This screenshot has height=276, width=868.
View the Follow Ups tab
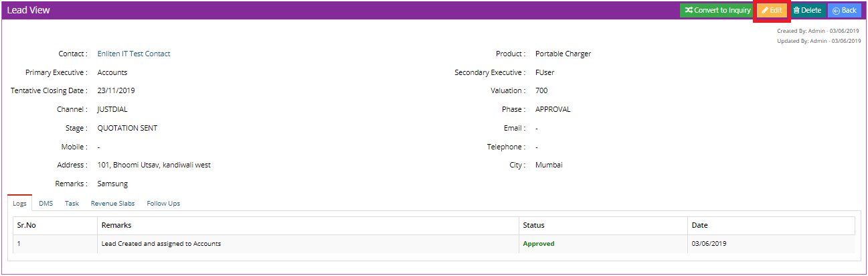coord(163,204)
